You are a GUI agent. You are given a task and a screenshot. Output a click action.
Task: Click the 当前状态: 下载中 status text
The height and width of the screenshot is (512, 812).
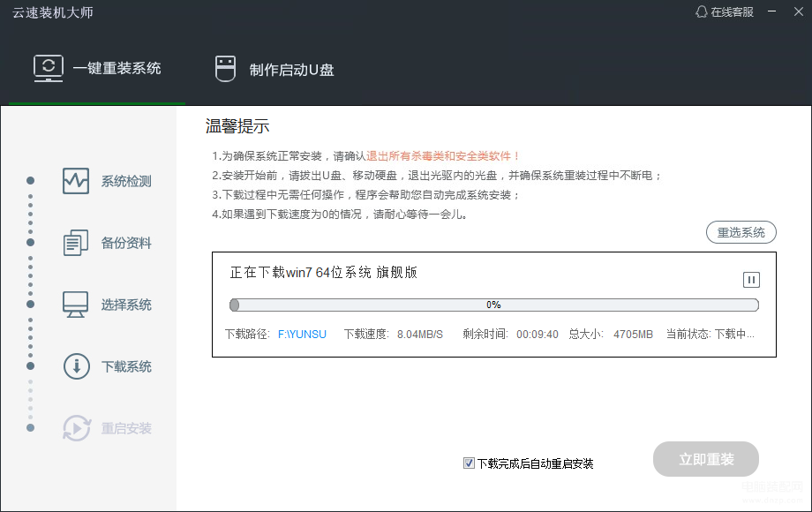coord(710,335)
